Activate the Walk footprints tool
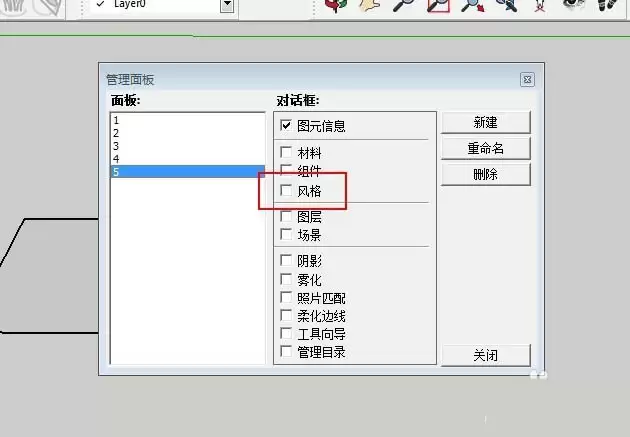630x437 pixels. [607, 5]
